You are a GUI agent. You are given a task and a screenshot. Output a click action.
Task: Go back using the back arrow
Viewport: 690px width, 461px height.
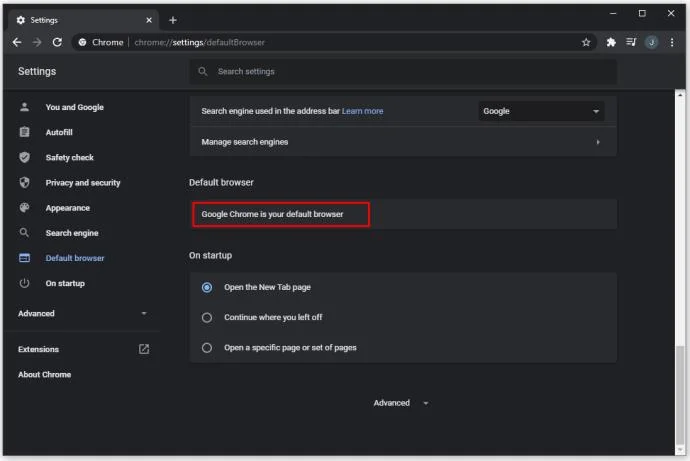point(17,42)
